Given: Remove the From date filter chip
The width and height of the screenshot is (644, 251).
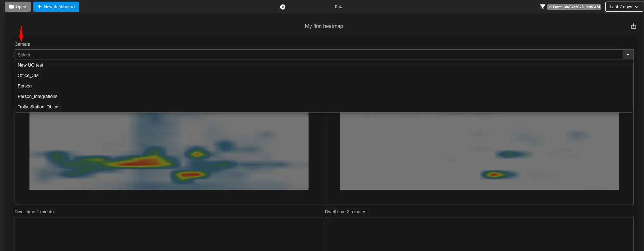Looking at the screenshot, I should [551, 7].
